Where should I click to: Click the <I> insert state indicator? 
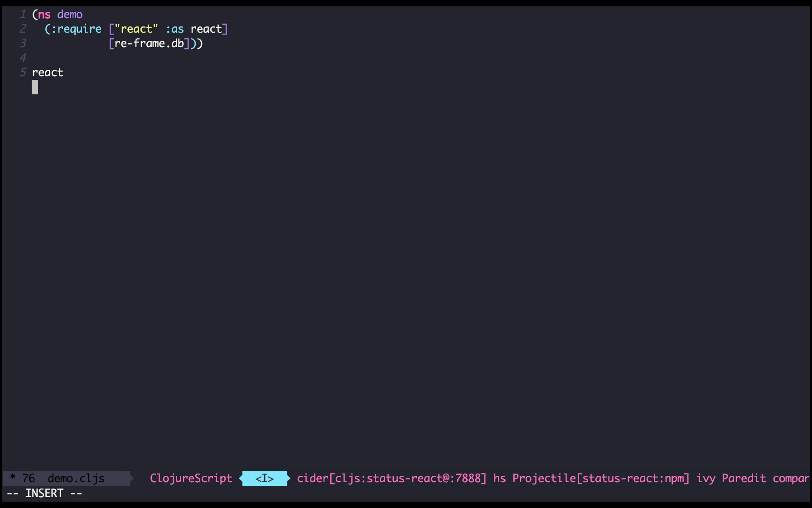coord(265,479)
